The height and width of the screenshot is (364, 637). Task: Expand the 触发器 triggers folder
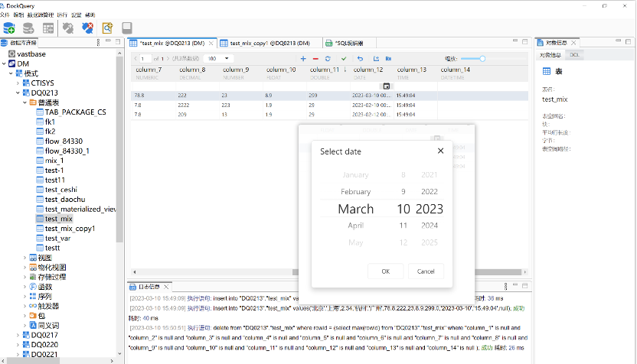tap(24, 306)
